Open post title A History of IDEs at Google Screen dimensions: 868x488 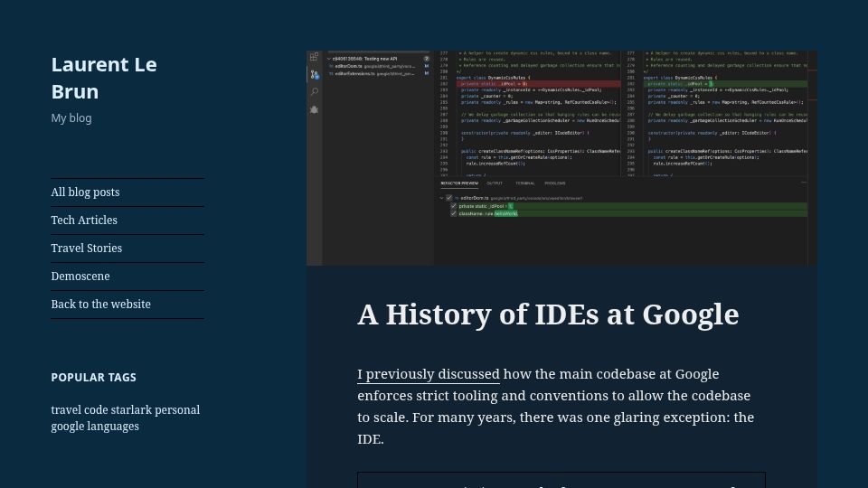(x=548, y=314)
